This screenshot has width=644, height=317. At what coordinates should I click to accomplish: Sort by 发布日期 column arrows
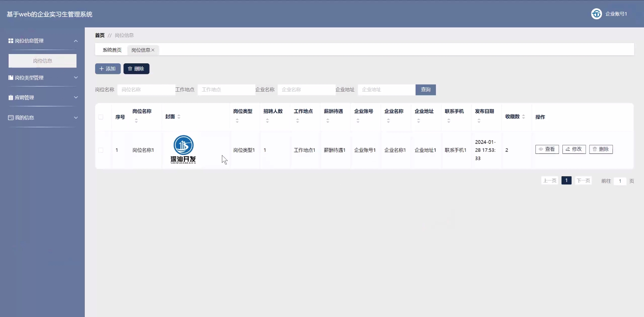pos(479,121)
